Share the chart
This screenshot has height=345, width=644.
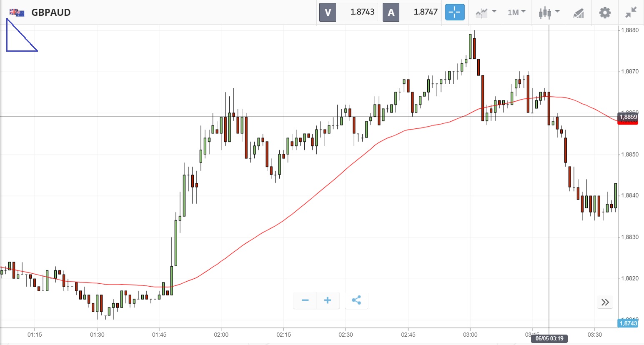point(356,300)
